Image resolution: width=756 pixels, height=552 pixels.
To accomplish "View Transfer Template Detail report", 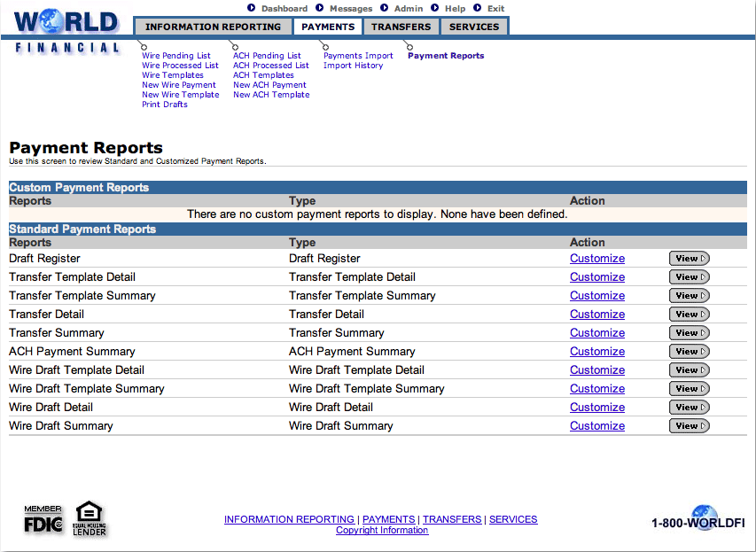I will (x=689, y=277).
